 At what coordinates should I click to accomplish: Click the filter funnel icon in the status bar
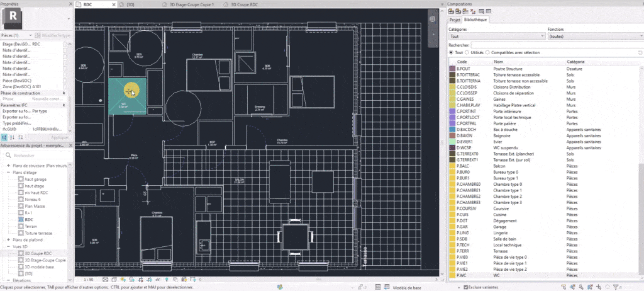[616, 287]
